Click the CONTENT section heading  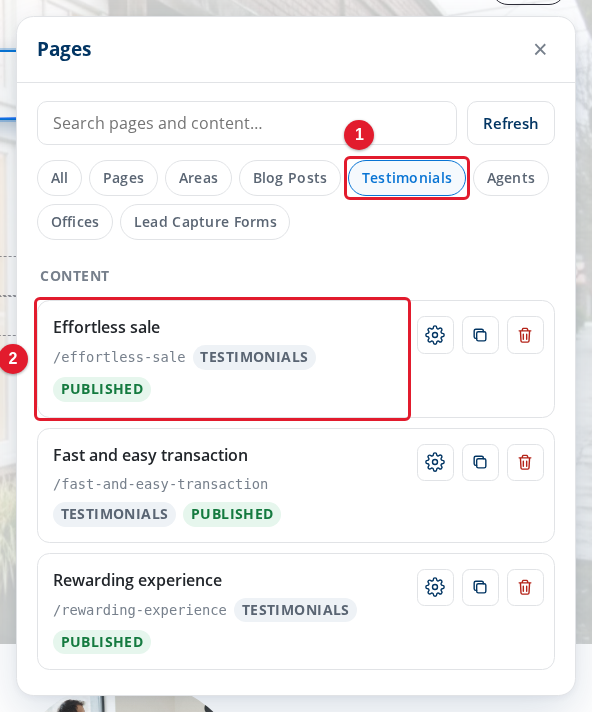(75, 276)
